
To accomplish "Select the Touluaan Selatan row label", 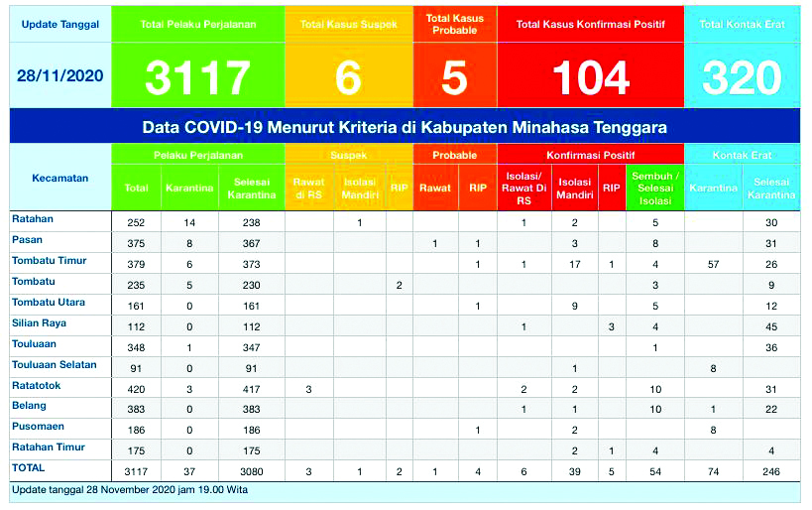I will pos(54,365).
